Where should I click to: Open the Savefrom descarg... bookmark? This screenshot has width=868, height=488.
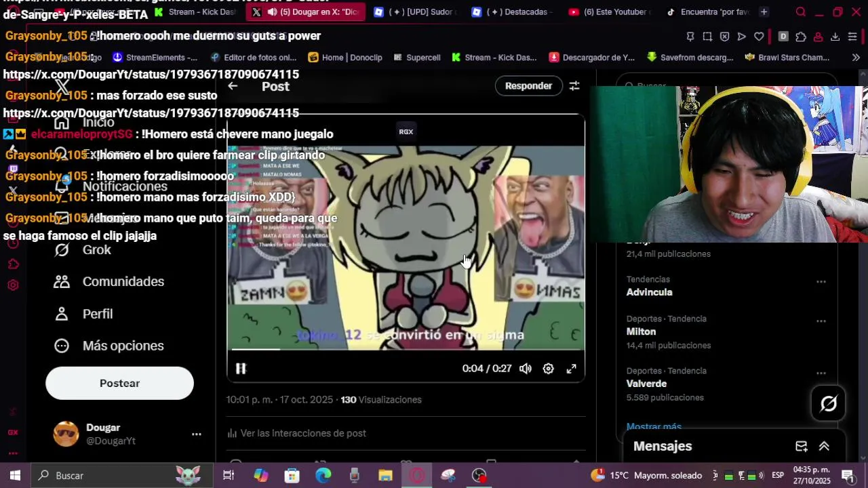tap(690, 58)
